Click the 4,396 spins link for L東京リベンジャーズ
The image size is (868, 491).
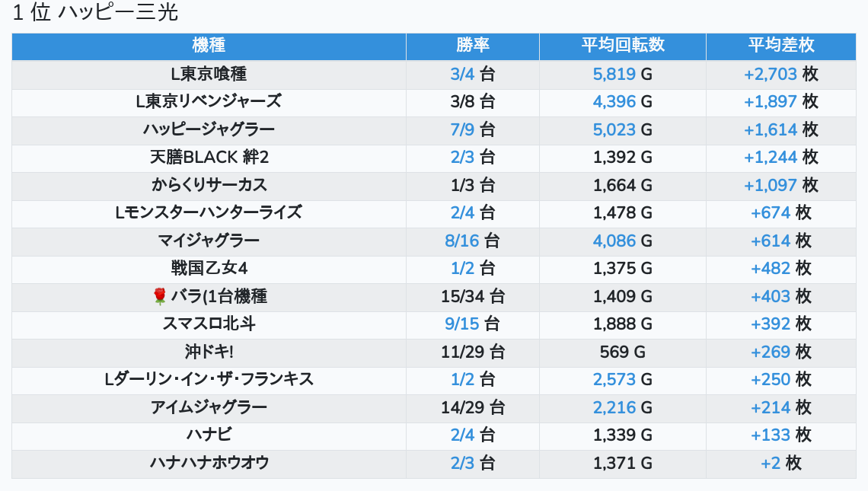[x=614, y=101]
